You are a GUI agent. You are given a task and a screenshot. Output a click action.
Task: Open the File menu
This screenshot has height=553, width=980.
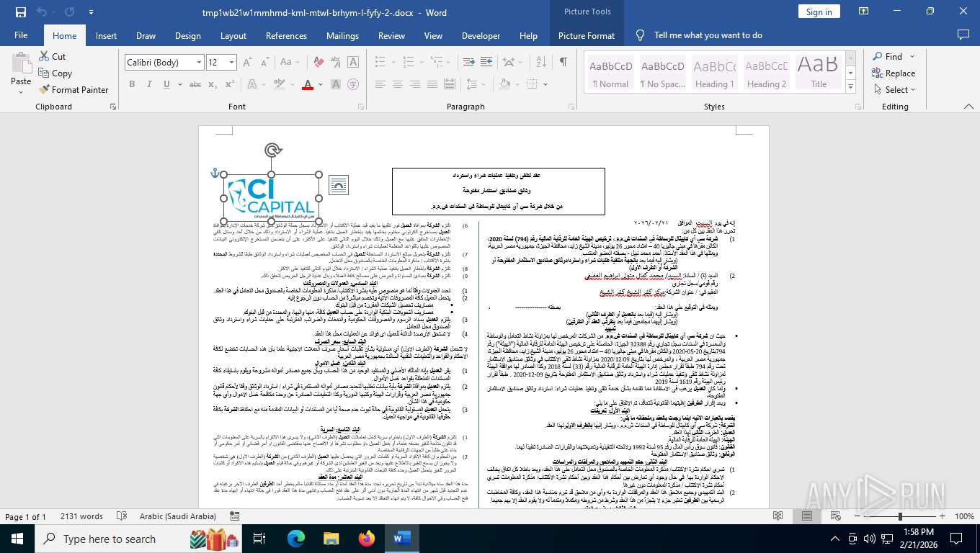click(x=21, y=35)
